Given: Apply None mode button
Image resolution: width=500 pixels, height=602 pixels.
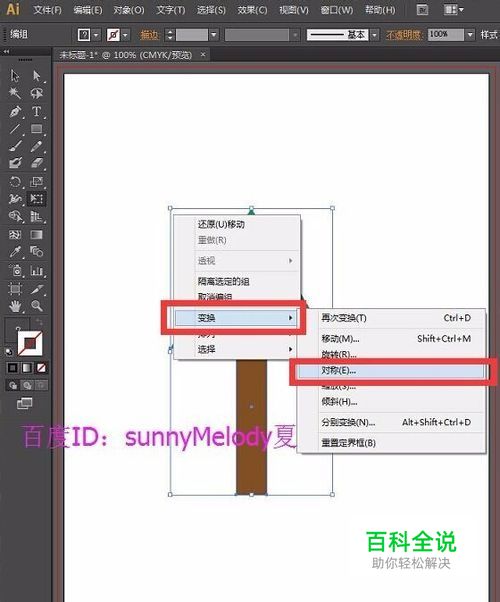Looking at the screenshot, I should click(x=41, y=368).
